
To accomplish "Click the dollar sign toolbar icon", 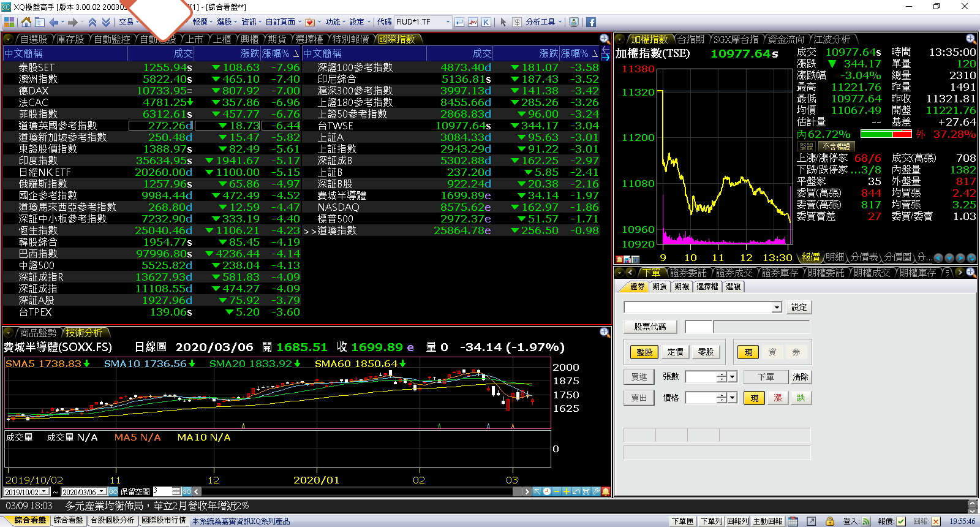I will point(517,22).
